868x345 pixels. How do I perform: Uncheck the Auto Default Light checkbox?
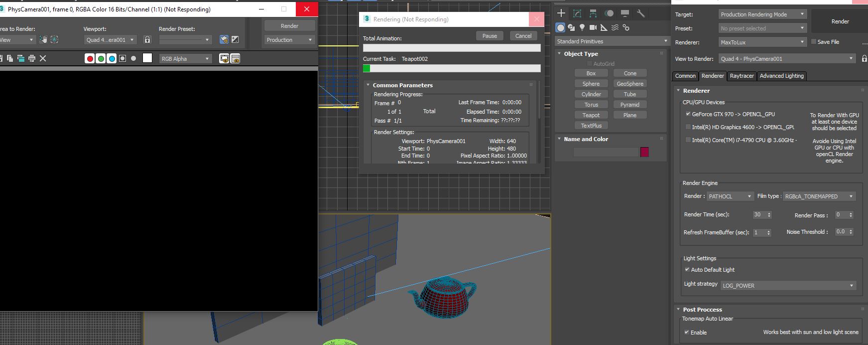(x=687, y=270)
